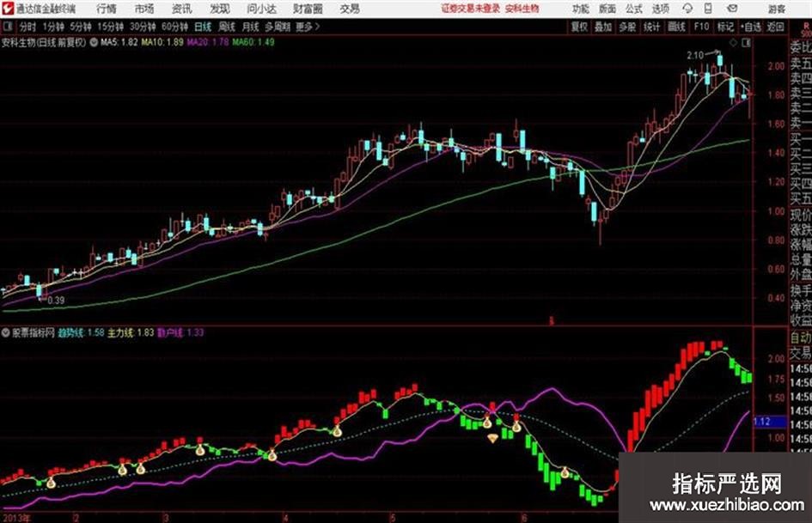
Task: Open the 选项 menu
Action: pyautogui.click(x=661, y=9)
